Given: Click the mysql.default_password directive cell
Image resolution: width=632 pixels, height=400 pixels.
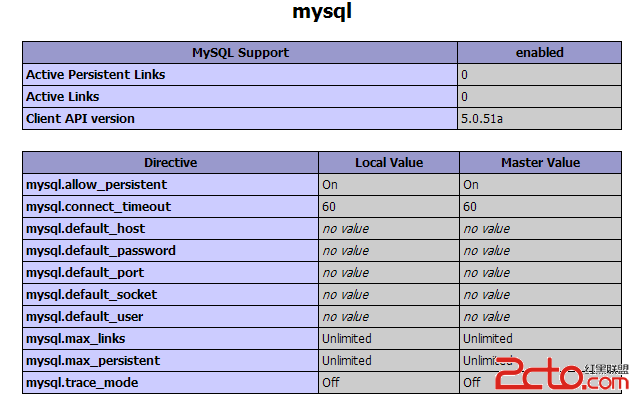Looking at the screenshot, I should pos(170,251).
